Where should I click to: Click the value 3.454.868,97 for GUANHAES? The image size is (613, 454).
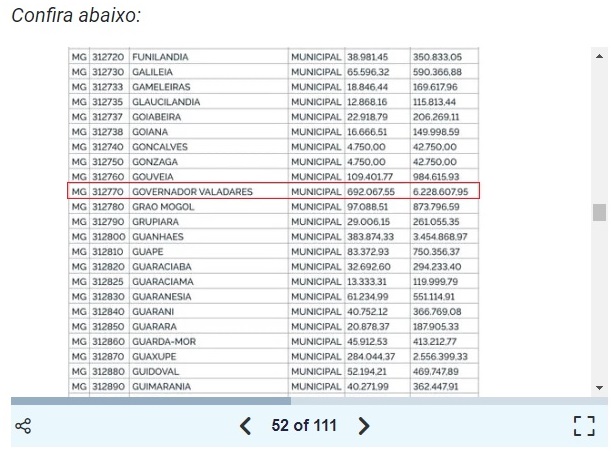440,236
